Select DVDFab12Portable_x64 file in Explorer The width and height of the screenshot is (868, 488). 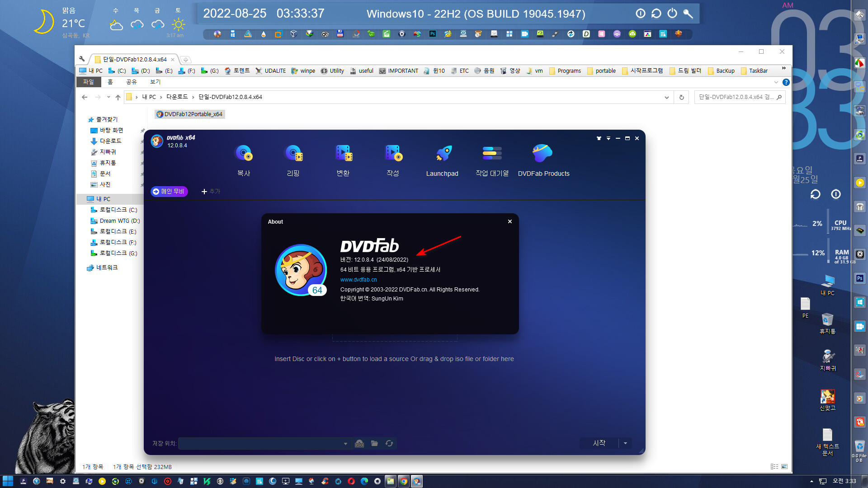190,114
